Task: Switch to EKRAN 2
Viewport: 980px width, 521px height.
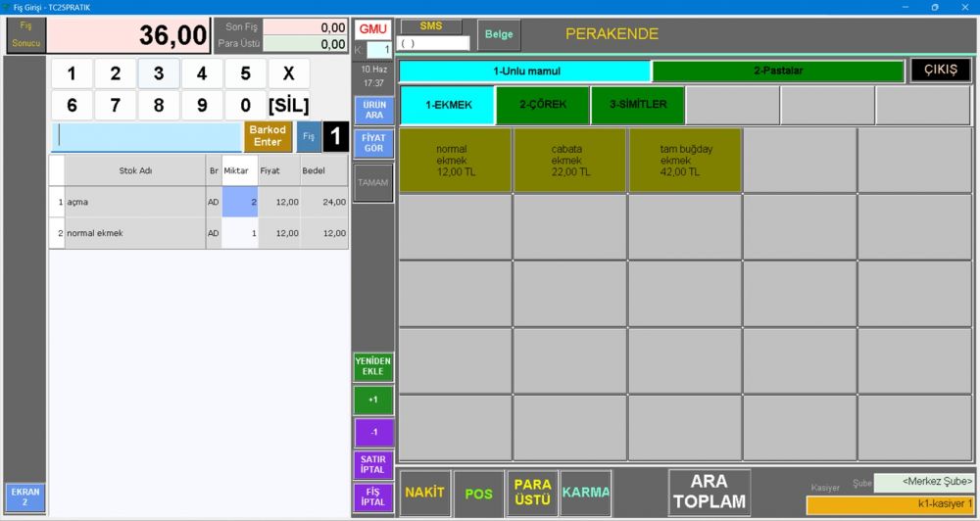Action: point(24,497)
